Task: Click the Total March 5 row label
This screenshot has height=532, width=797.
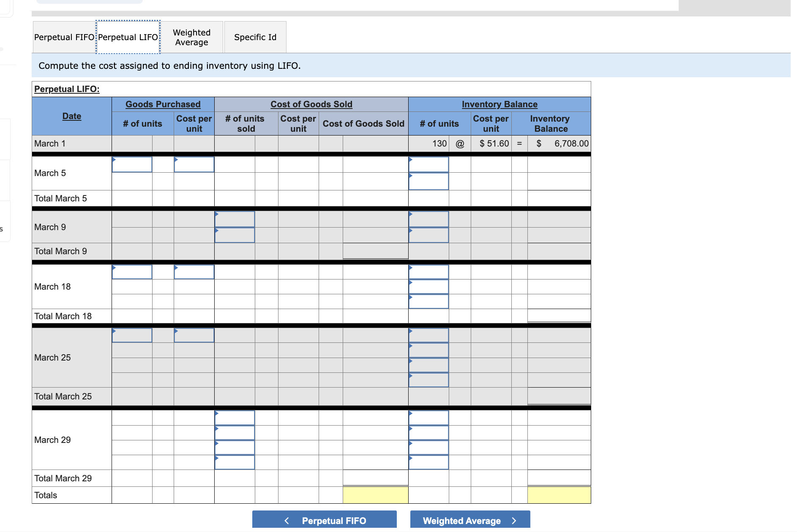Action: coord(60,198)
